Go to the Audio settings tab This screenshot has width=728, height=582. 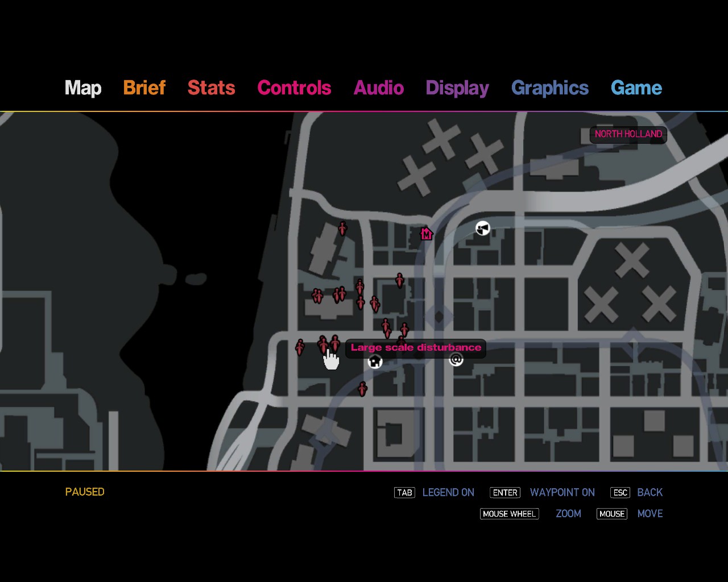click(x=378, y=88)
